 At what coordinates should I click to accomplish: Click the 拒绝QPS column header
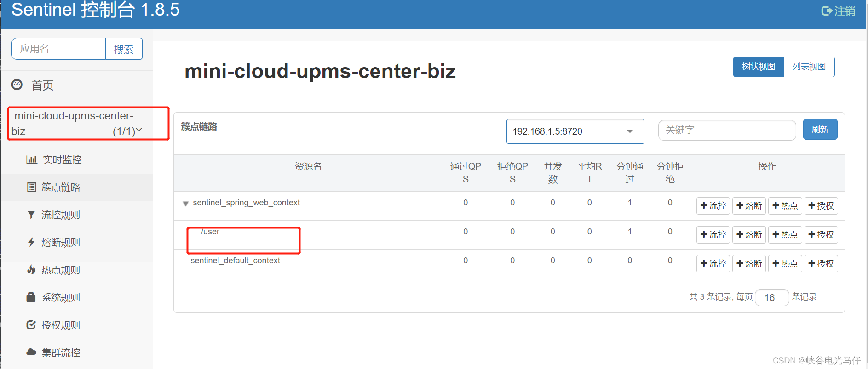(x=512, y=173)
